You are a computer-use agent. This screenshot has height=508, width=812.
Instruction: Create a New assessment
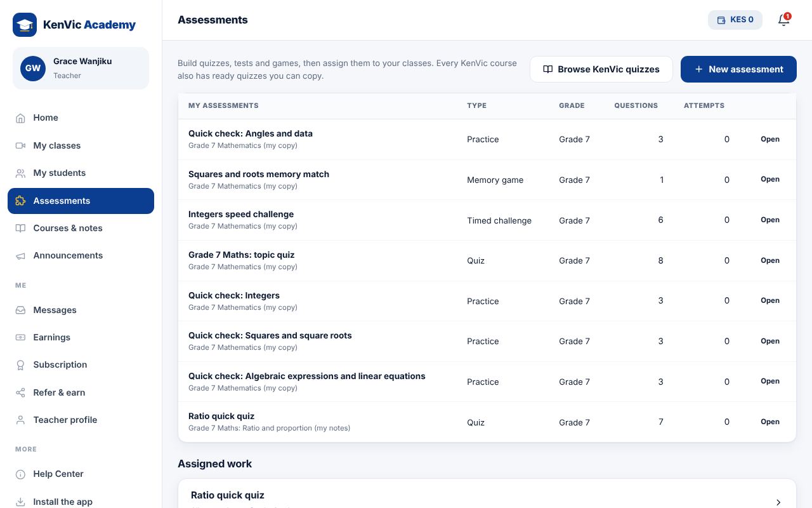[738, 69]
